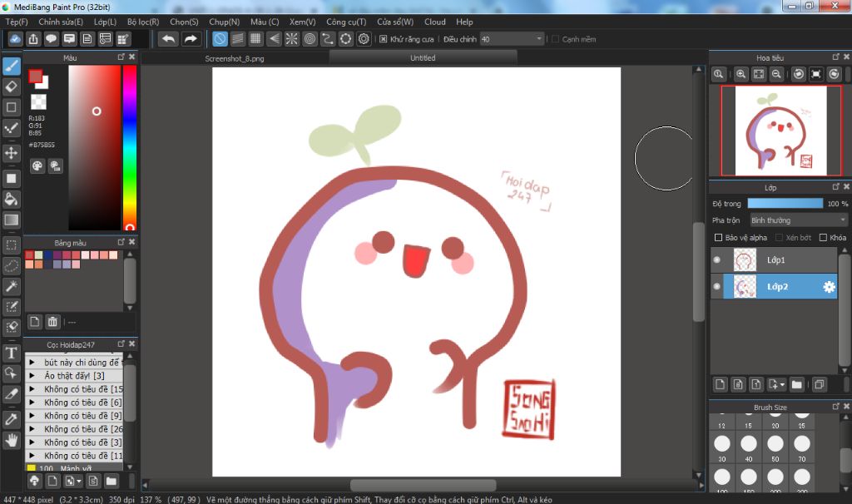Open the Bộ lọc(R) menu
The image size is (852, 504).
[143, 22]
